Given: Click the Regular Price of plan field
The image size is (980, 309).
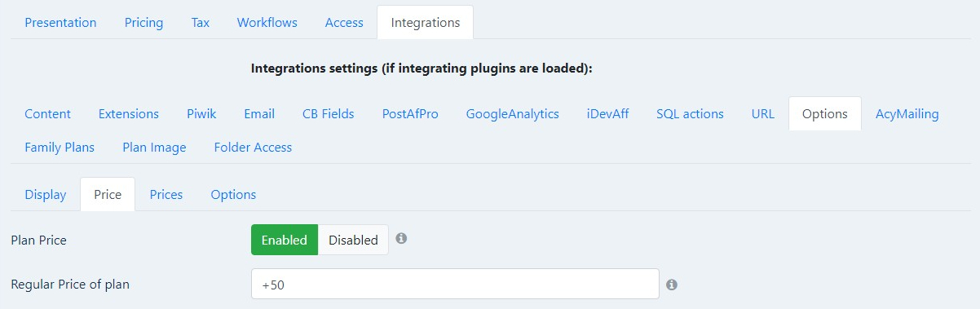Looking at the screenshot, I should [455, 285].
